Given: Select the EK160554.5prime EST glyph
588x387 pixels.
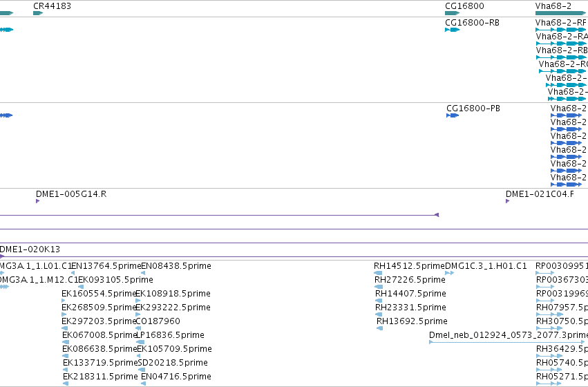Looking at the screenshot, I should click(64, 301).
